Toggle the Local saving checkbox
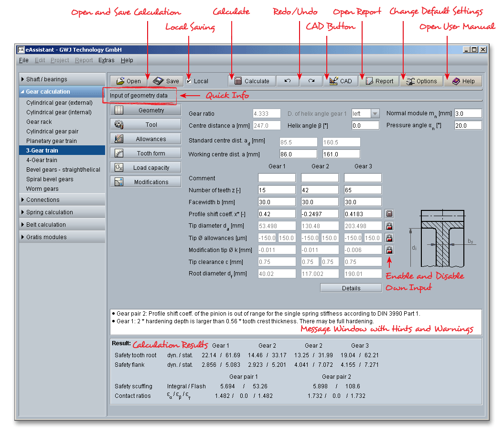The width and height of the screenshot is (504, 428). click(x=189, y=81)
